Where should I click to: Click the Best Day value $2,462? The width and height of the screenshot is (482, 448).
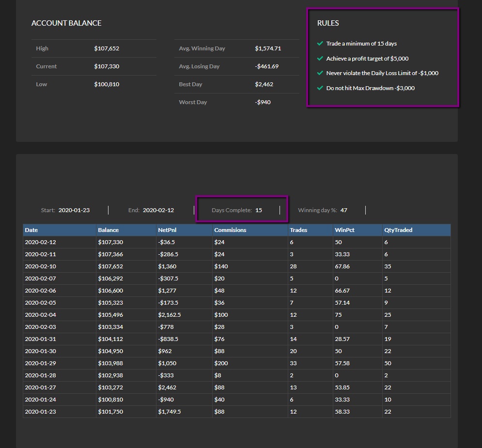tap(264, 84)
